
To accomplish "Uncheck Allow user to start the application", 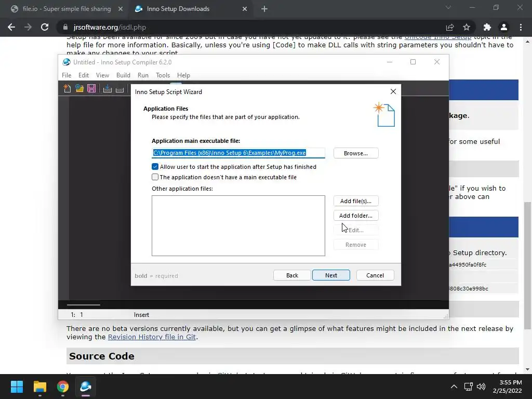I will pos(155,167).
